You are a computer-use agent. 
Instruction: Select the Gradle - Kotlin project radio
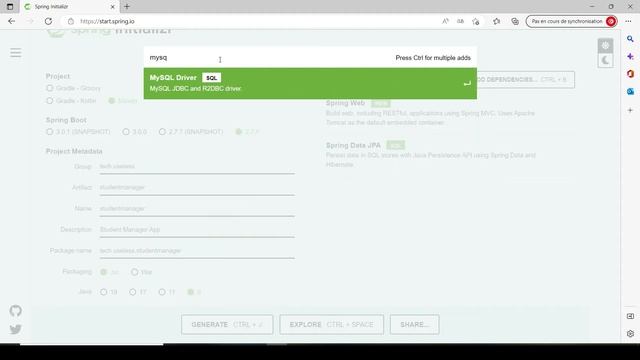click(x=50, y=101)
